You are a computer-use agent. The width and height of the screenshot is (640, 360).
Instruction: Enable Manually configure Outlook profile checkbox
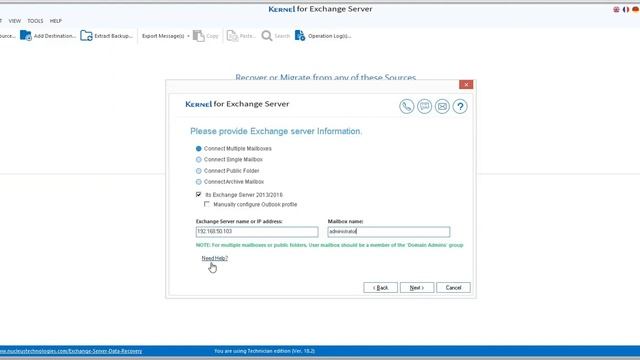pyautogui.click(x=207, y=204)
